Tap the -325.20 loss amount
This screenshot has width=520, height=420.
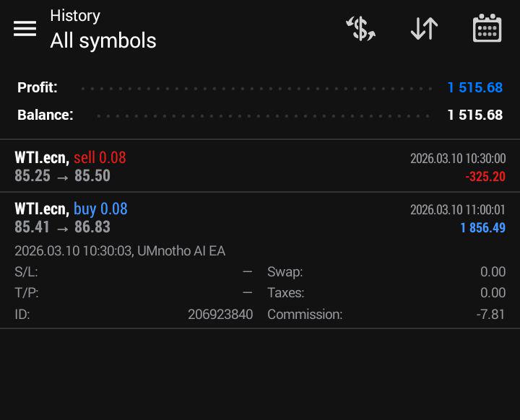pos(485,177)
